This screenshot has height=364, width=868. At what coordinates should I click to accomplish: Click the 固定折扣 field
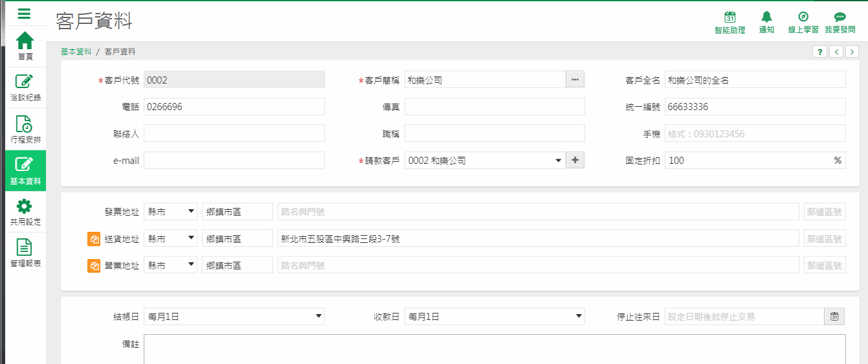pos(755,161)
